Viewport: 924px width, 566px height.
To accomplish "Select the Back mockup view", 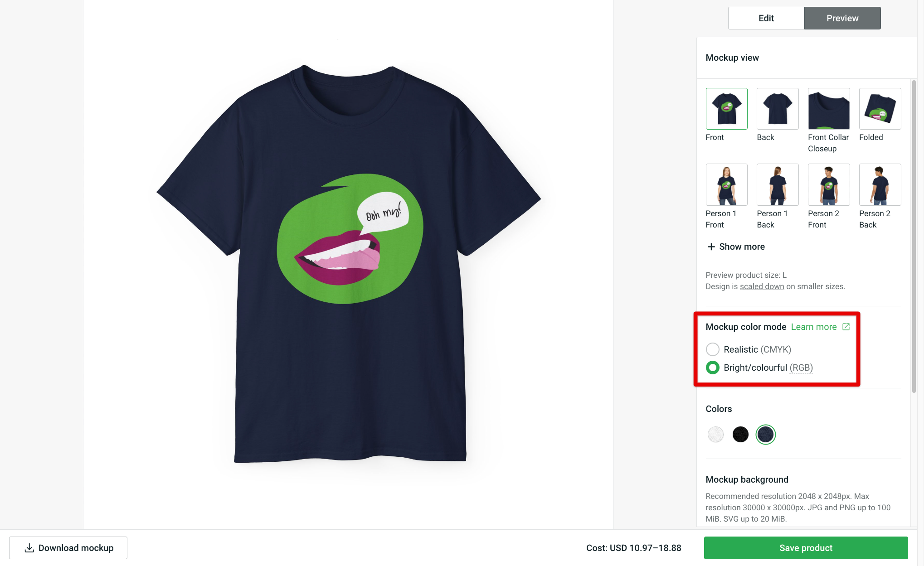I will 777,108.
